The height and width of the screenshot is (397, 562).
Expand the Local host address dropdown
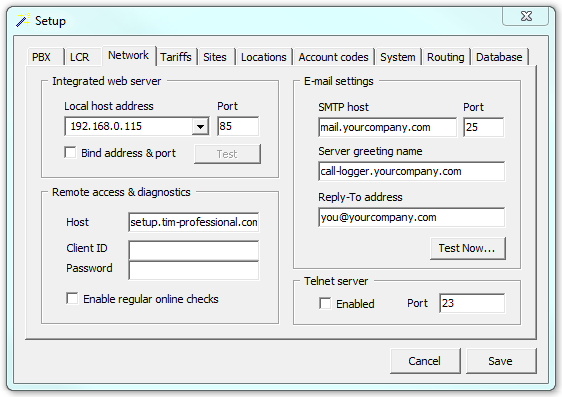[200, 126]
